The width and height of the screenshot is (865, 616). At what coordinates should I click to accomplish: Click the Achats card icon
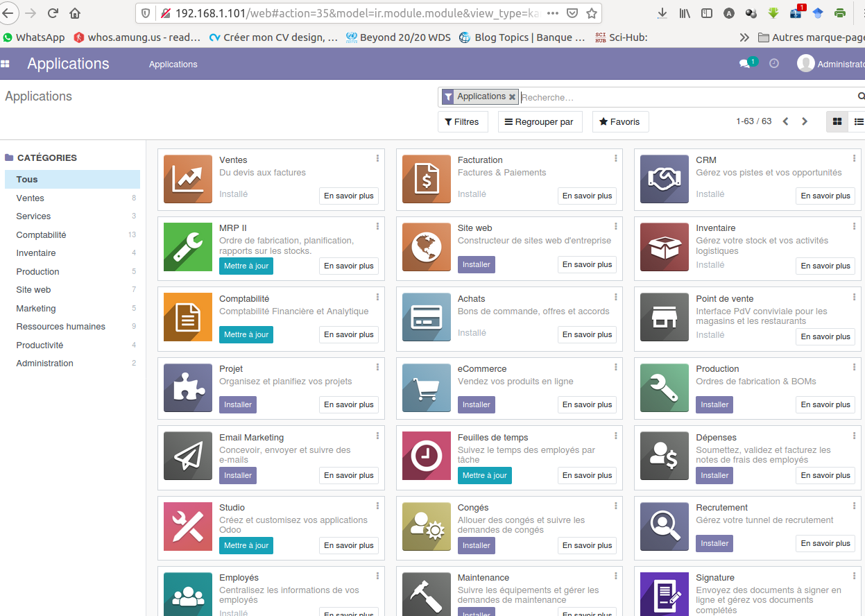[x=427, y=317]
